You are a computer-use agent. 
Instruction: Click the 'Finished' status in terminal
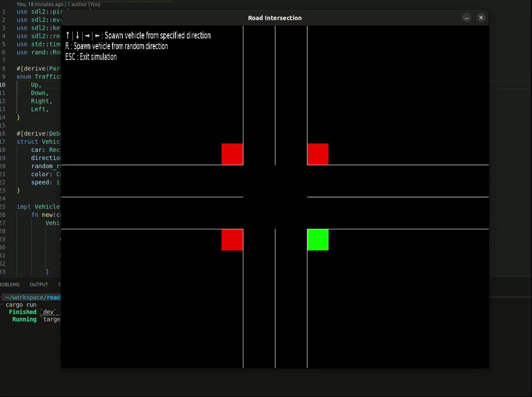tap(23, 312)
